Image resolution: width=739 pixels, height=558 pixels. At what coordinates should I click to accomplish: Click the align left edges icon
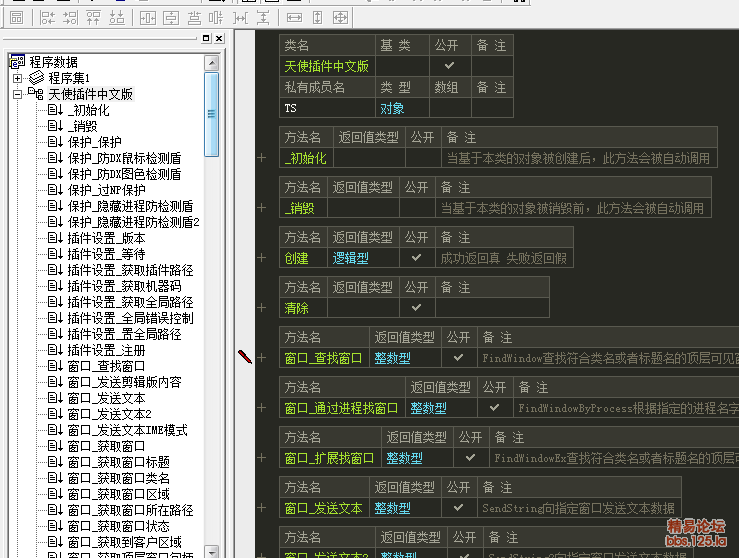47,18
